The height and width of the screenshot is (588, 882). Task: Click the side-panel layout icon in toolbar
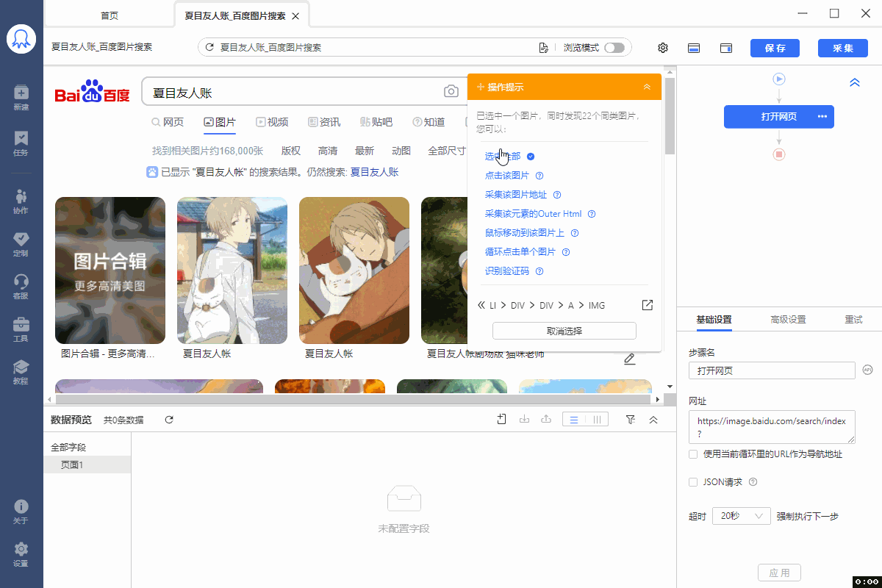[x=726, y=48]
